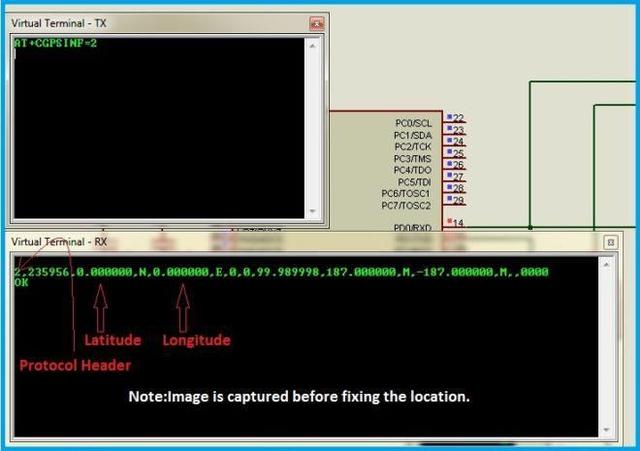Click the 235956 time value in RX output
The image size is (640, 451).
pos(48,272)
